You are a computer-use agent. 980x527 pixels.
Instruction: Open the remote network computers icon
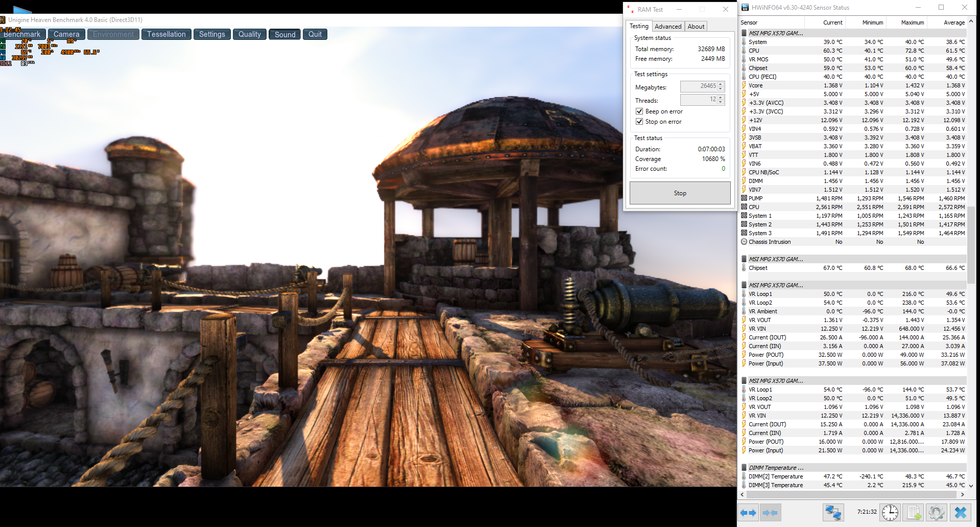coord(833,512)
